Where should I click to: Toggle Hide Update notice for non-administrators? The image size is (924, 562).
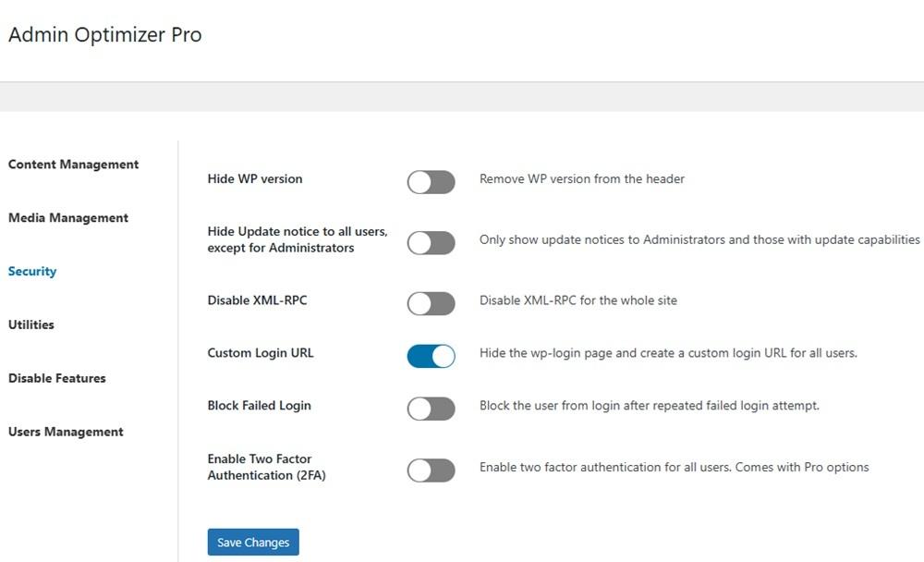[431, 242]
